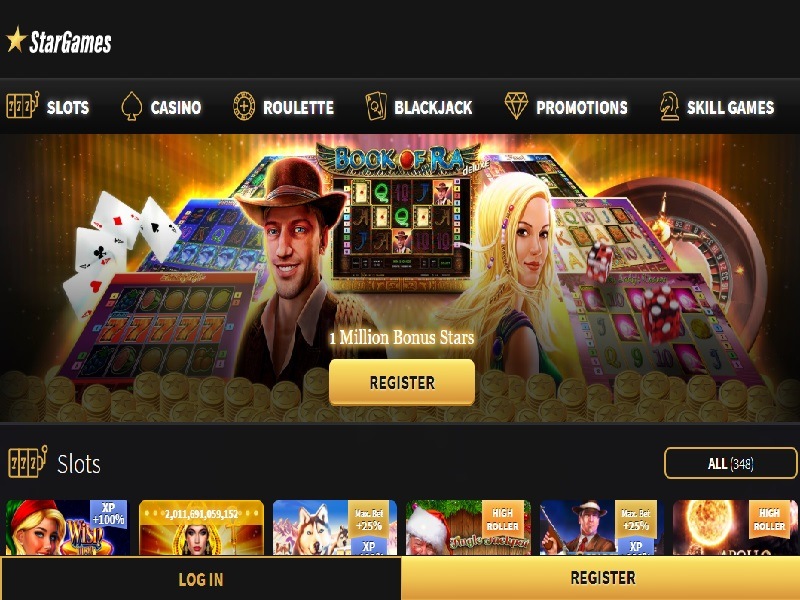This screenshot has width=800, height=600.
Task: Select the playing cards Blackjack icon
Action: click(376, 106)
